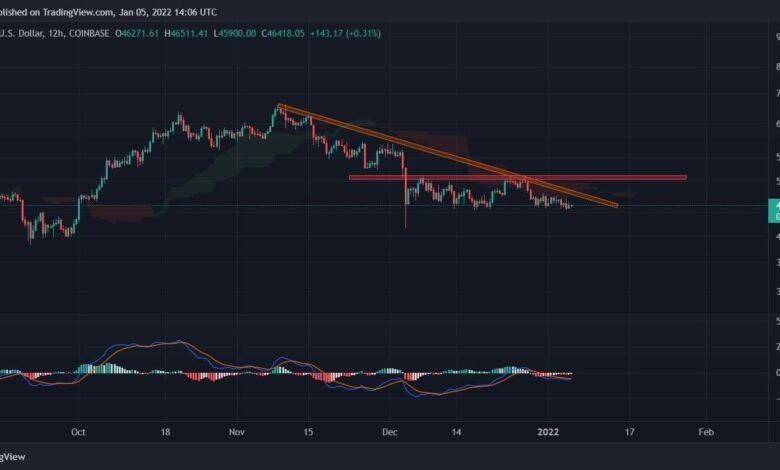Click the U.S. Dollar symbol title
The width and height of the screenshot is (780, 470).
[22, 34]
